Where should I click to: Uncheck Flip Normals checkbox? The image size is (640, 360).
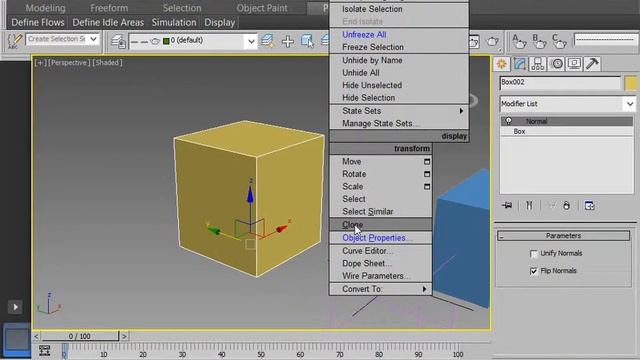click(533, 271)
